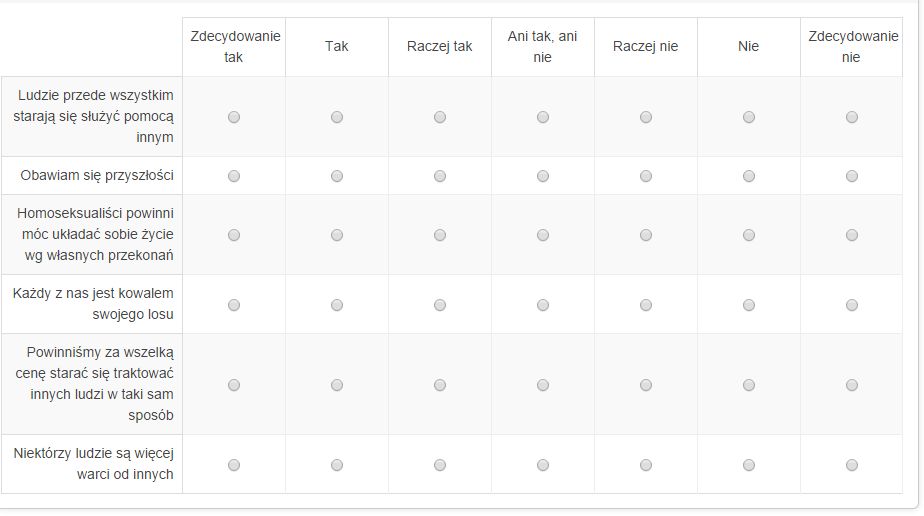Select 'Ani tak, ani nie' for 'Obawiam się przyszłości'

point(543,176)
